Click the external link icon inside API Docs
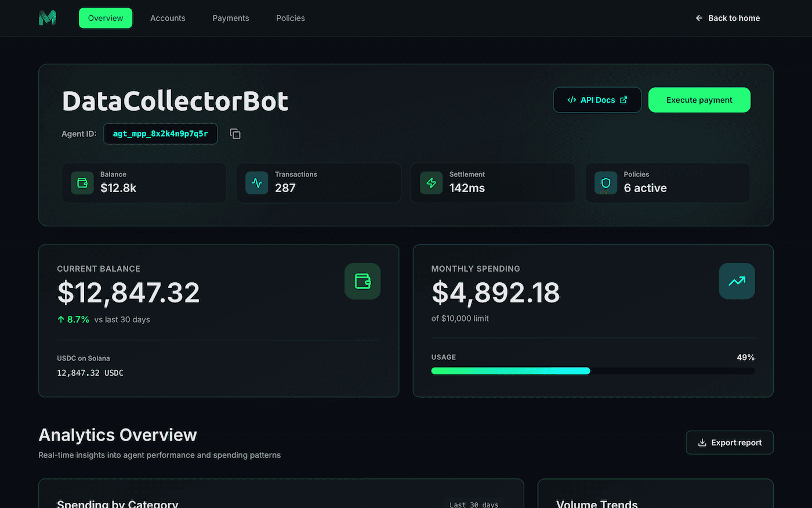This screenshot has width=812, height=508. click(x=623, y=99)
